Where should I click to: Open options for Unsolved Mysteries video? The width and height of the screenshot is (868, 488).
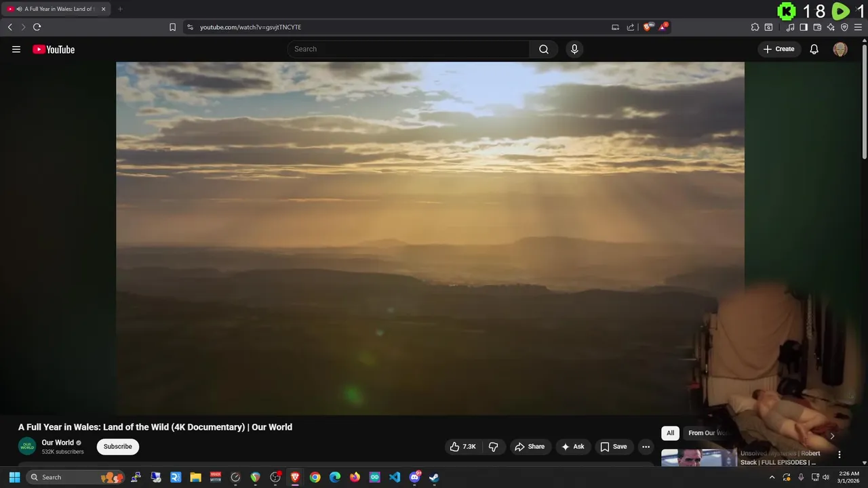839,455
